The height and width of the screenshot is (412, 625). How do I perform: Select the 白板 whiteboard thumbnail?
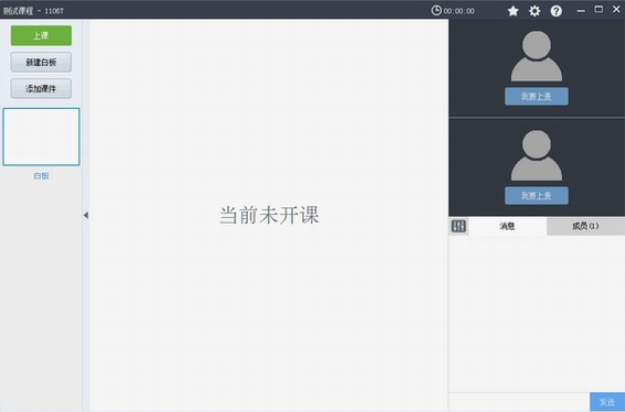41,137
